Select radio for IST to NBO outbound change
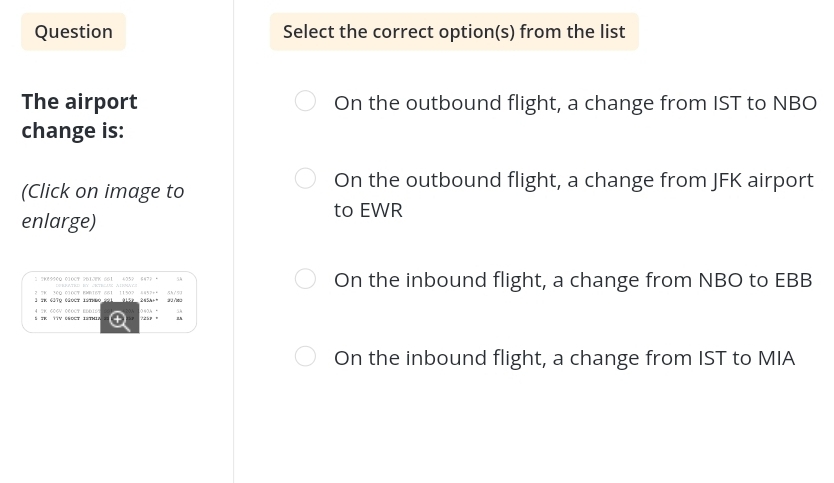This screenshot has width=834, height=483. pos(305,101)
